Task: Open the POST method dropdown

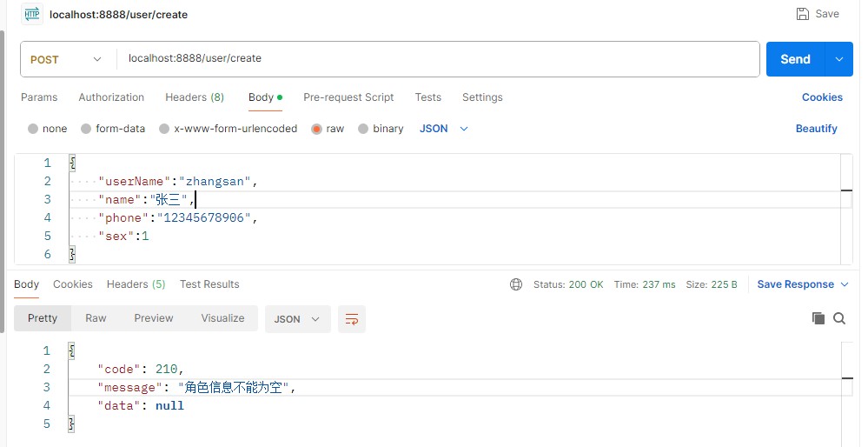Action: 67,59
